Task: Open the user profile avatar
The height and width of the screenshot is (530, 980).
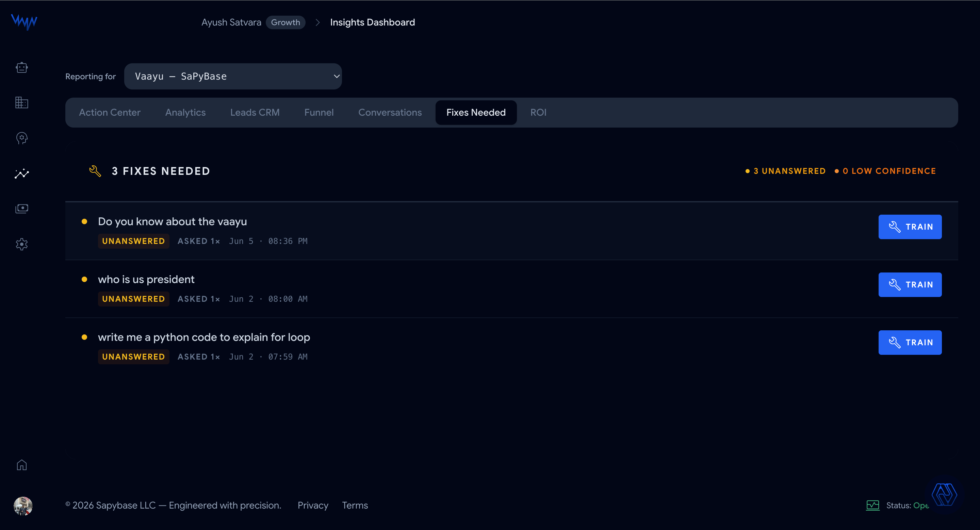Action: (x=23, y=506)
